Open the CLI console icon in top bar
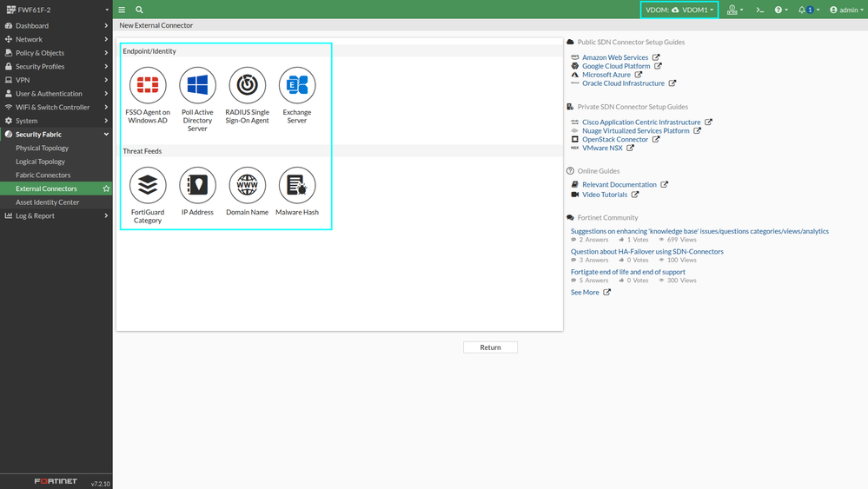This screenshot has height=489, width=868. click(x=760, y=10)
